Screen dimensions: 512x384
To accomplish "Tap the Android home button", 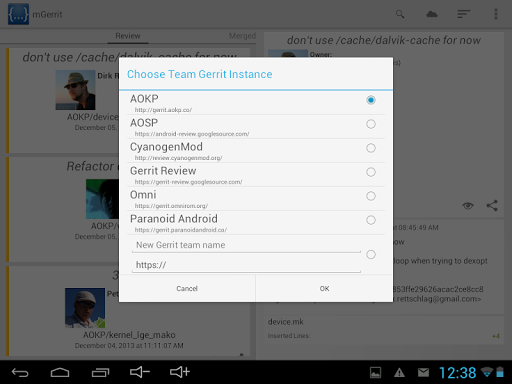I will pyautogui.click(x=60, y=372).
